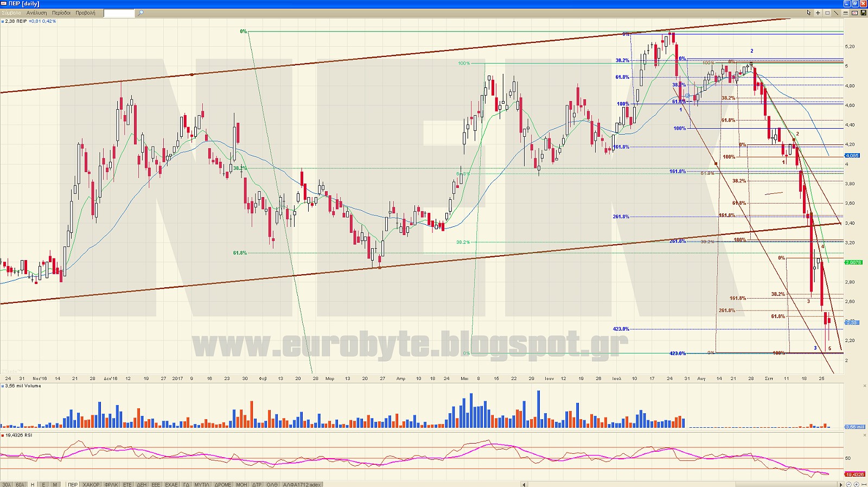Select the arrow pointer tool
868x487 pixels.
point(809,12)
